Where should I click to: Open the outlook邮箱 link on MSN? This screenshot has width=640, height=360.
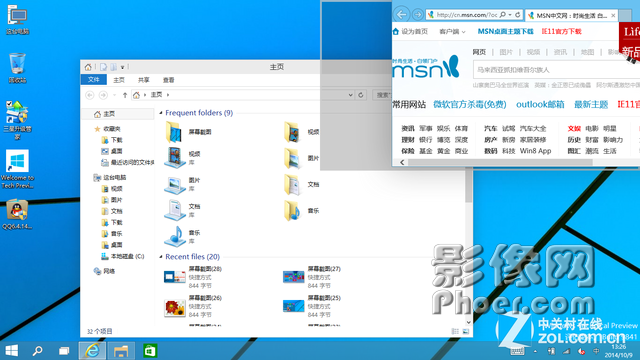click(x=540, y=104)
